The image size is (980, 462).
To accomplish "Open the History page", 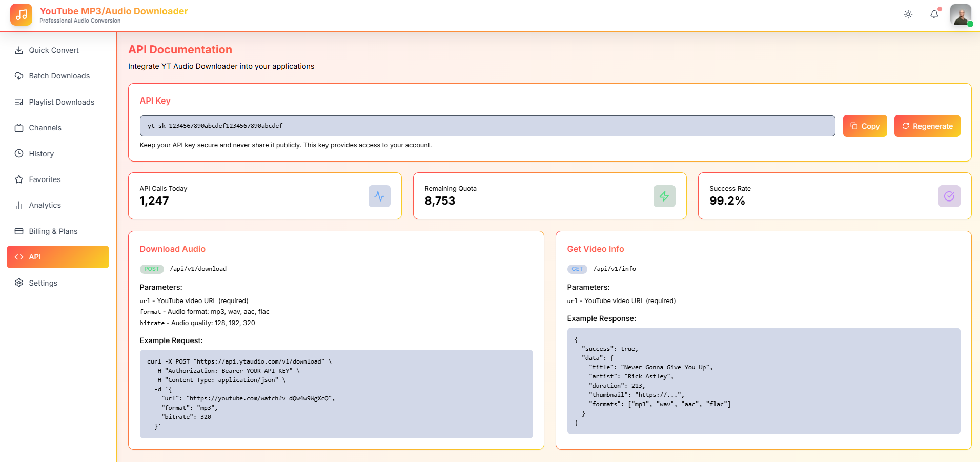I will click(41, 154).
